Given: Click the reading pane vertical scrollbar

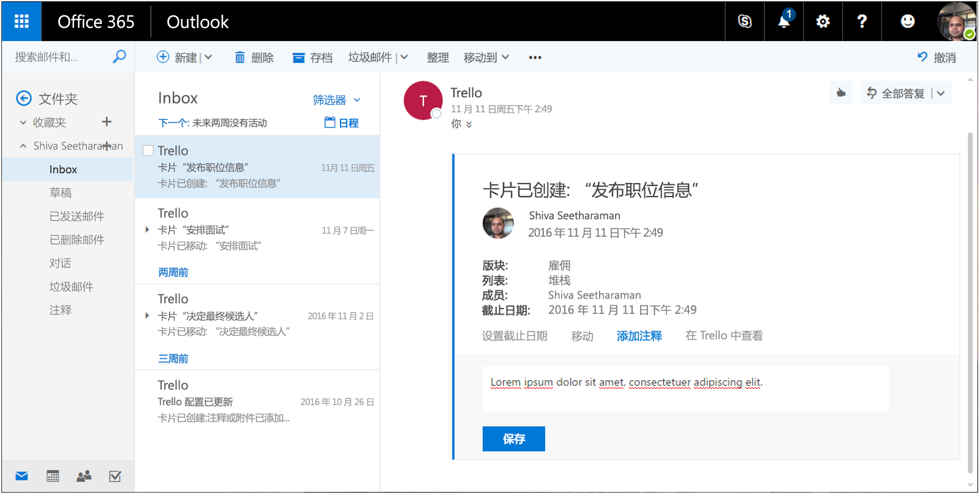Looking at the screenshot, I should (x=970, y=303).
